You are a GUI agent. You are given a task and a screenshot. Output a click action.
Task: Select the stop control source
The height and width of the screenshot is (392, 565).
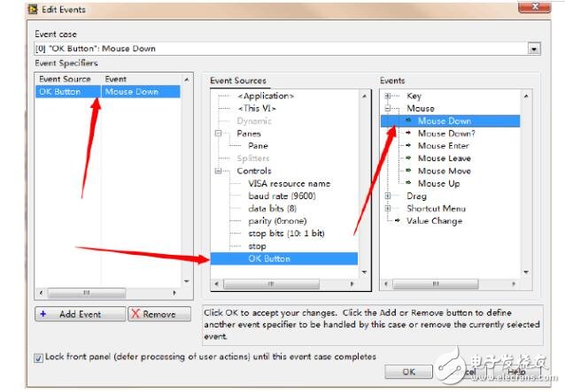point(257,246)
